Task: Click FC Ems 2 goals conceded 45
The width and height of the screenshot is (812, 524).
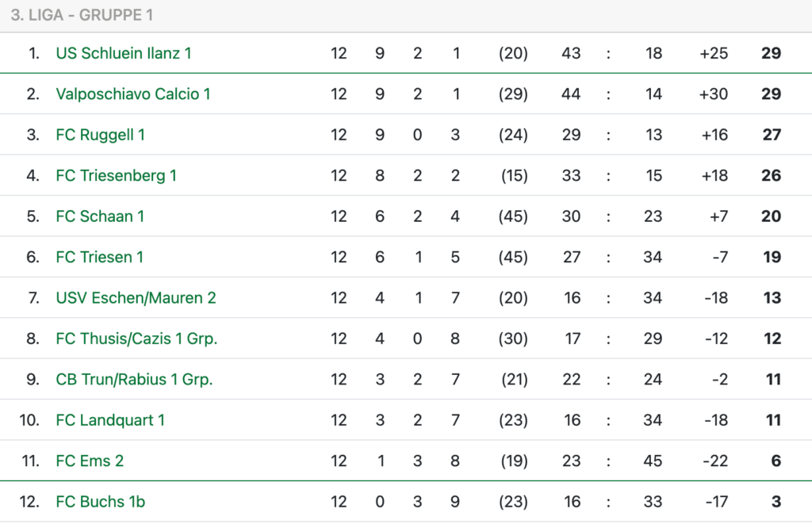Action: (653, 461)
